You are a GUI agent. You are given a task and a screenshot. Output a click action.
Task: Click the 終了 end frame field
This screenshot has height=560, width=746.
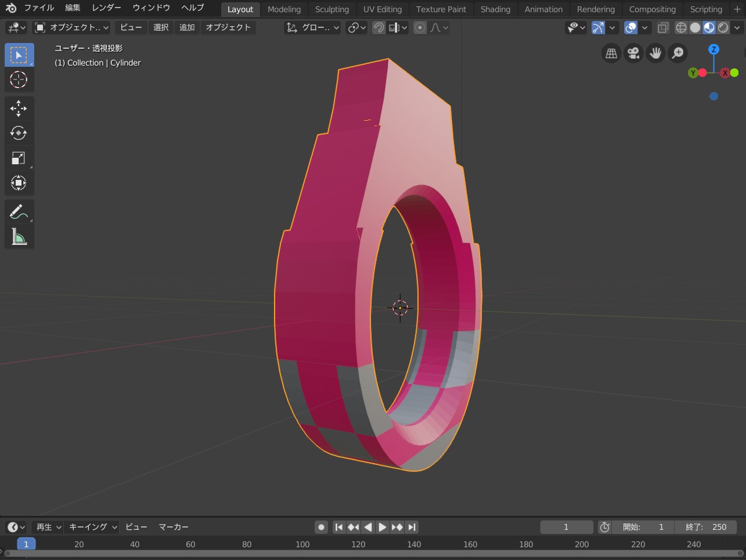(705, 527)
